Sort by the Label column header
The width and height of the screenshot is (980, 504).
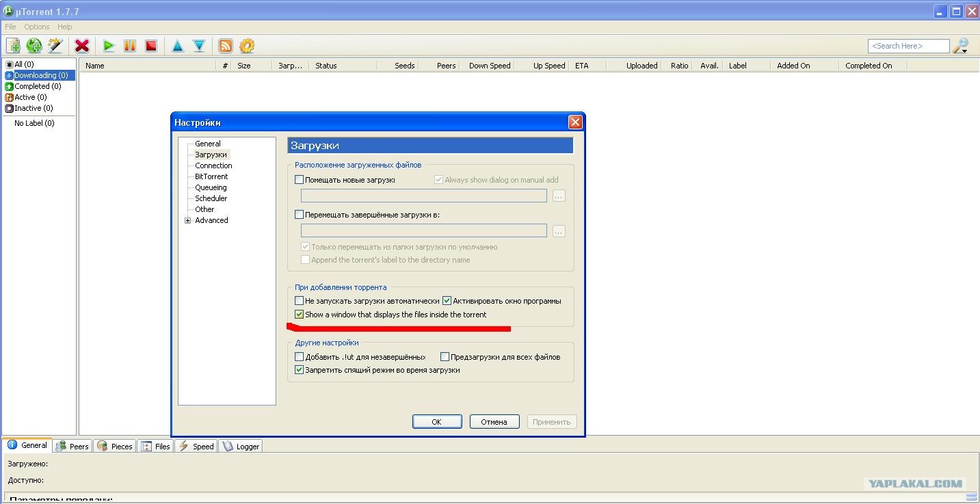(746, 66)
